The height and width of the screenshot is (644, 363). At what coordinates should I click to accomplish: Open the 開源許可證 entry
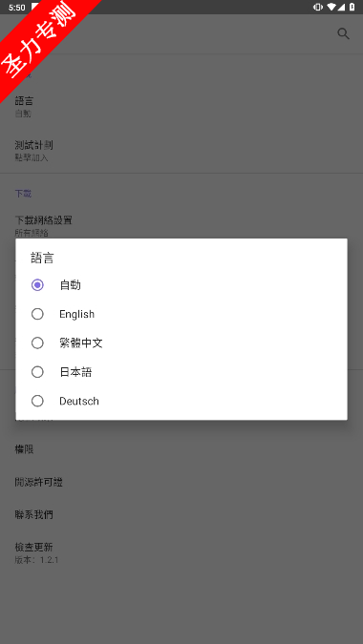(x=181, y=482)
